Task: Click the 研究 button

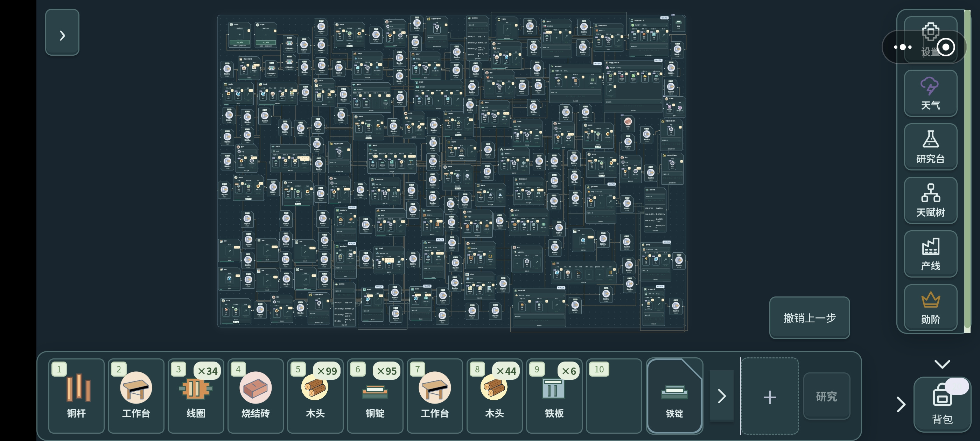Action: click(x=826, y=396)
